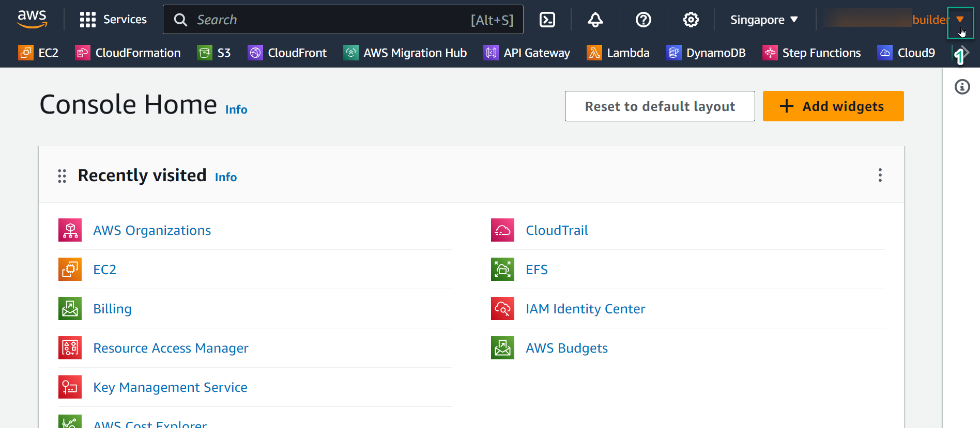
Task: Open the Cloud9 favorites shortcut
Action: pyautogui.click(x=906, y=53)
